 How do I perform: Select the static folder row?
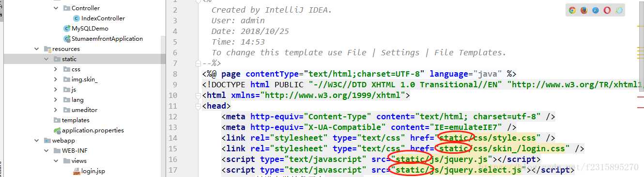85,59
